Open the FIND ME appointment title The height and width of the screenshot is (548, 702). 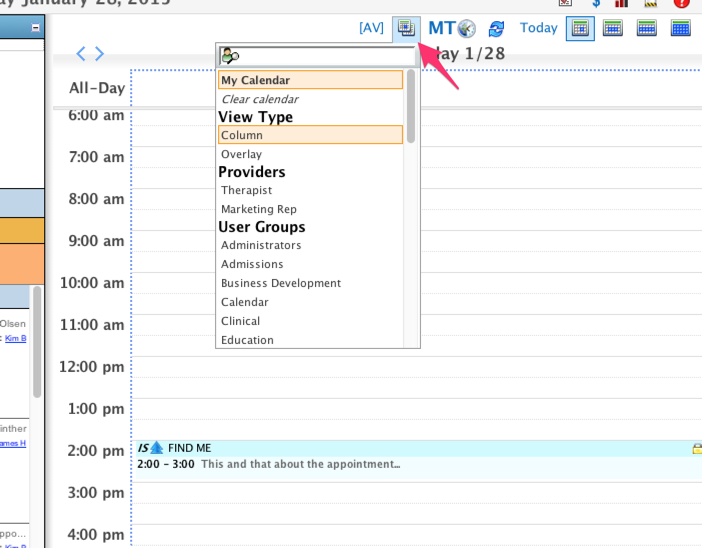(189, 448)
